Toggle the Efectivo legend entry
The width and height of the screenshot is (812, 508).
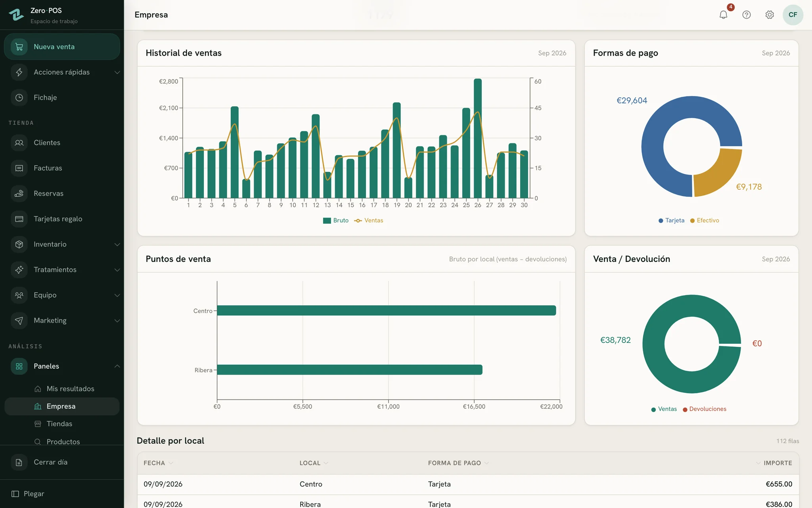coord(705,220)
